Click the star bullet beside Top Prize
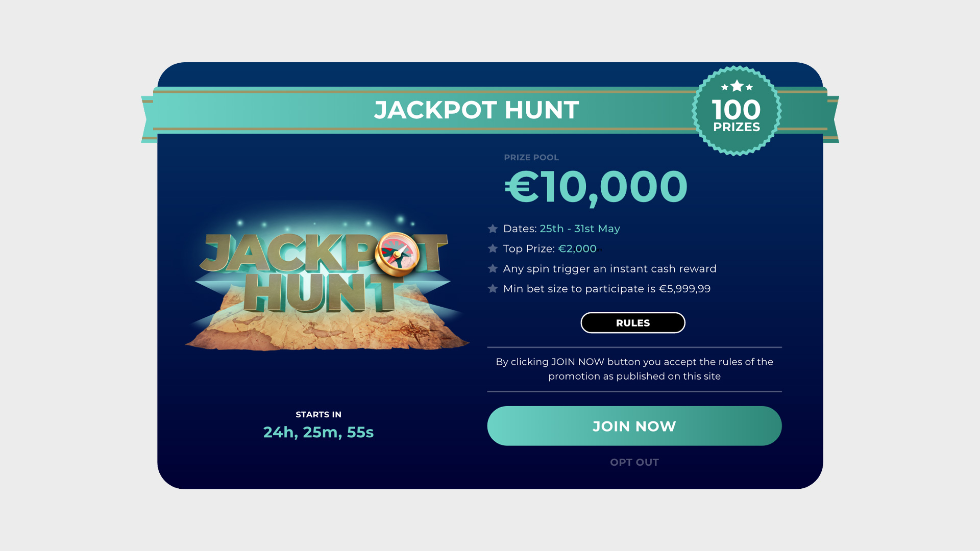Image resolution: width=980 pixels, height=551 pixels. coord(493,249)
